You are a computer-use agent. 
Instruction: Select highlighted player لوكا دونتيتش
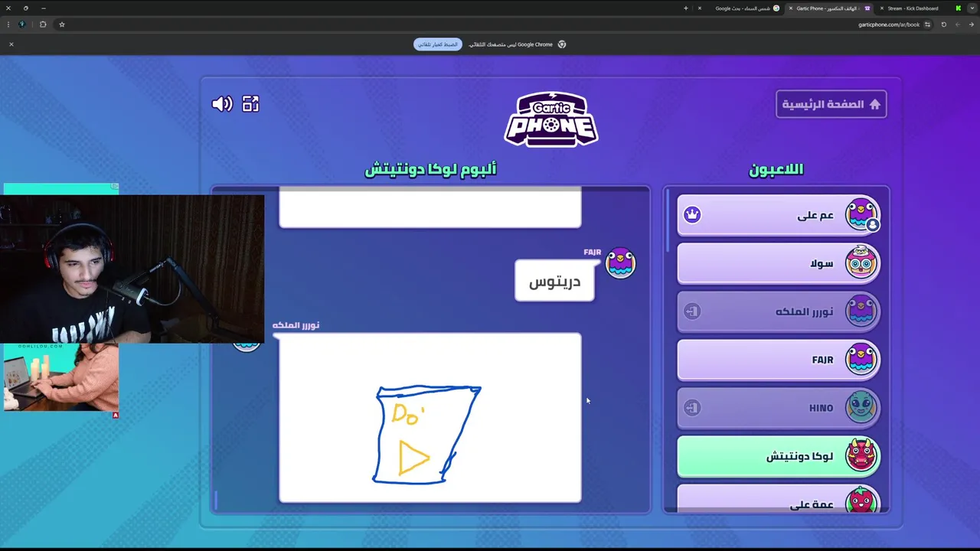point(779,456)
